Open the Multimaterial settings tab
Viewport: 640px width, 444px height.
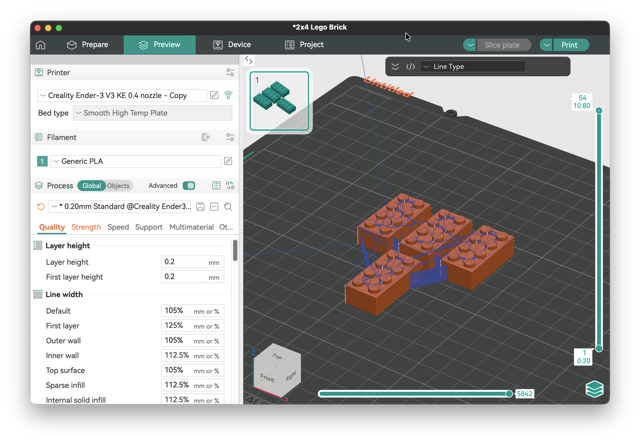(191, 227)
